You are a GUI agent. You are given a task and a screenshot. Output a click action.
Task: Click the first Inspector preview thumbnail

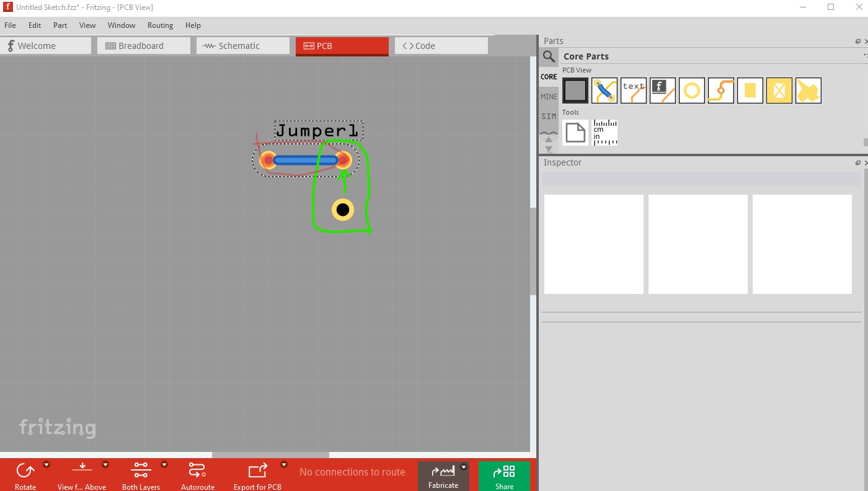594,244
